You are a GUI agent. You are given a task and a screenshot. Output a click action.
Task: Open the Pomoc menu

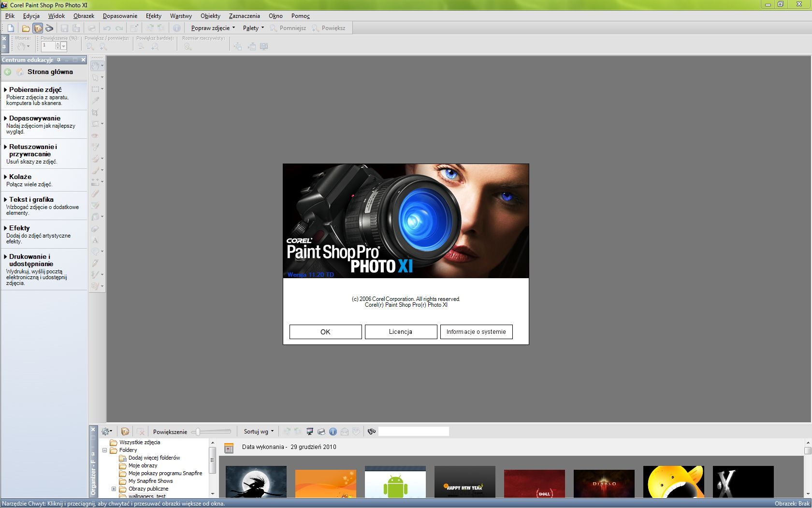point(301,16)
